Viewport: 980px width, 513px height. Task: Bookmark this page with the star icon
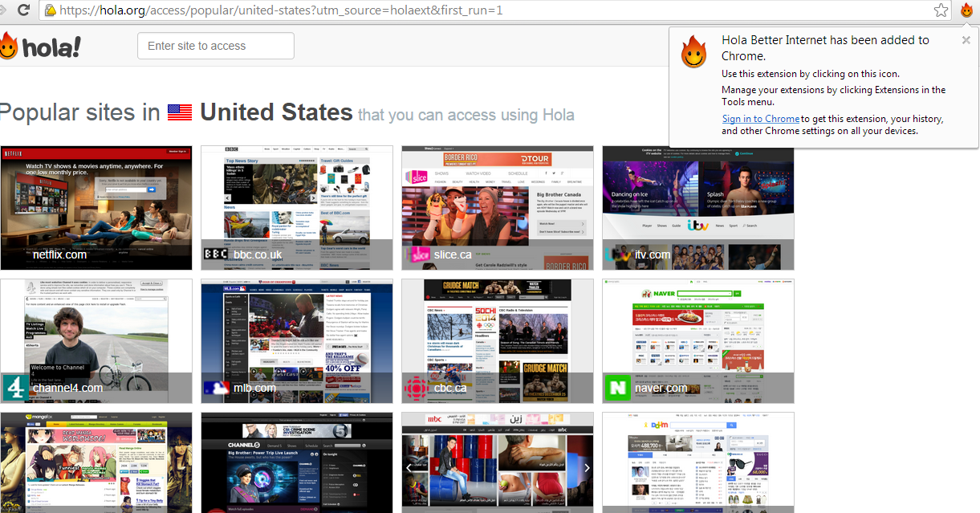(x=941, y=10)
